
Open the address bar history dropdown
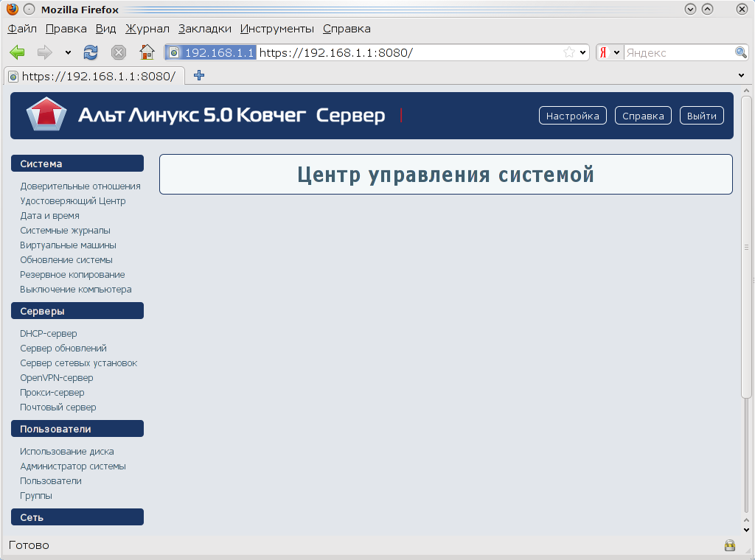(x=582, y=52)
